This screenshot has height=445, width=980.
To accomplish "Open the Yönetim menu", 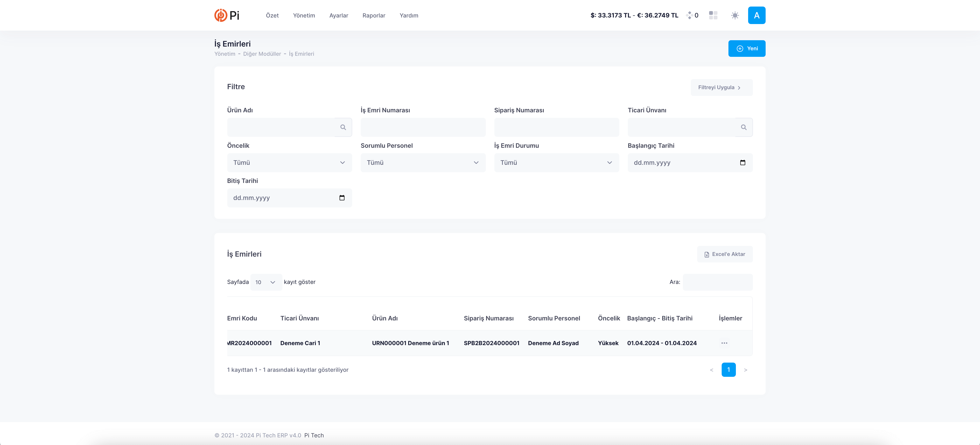I will (x=304, y=16).
